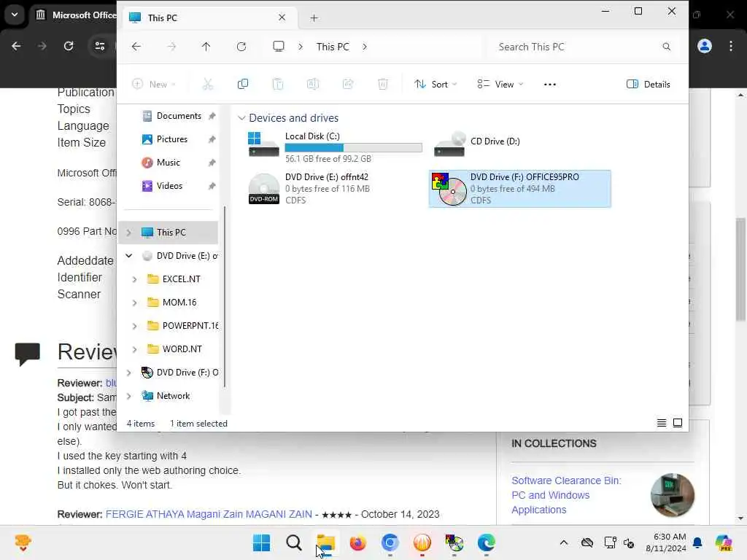Screen dimensions: 747x560
Task: Click This PC in the address breadcrumb
Action: (333, 47)
